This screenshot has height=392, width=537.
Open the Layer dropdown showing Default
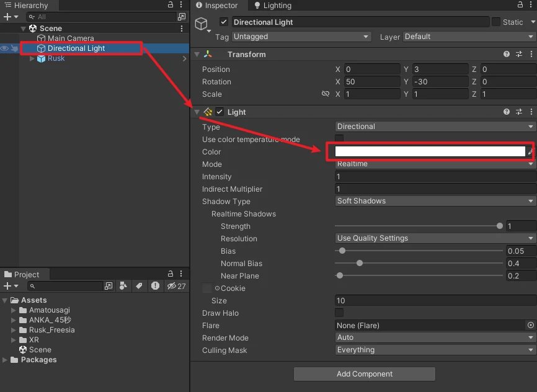coord(469,37)
